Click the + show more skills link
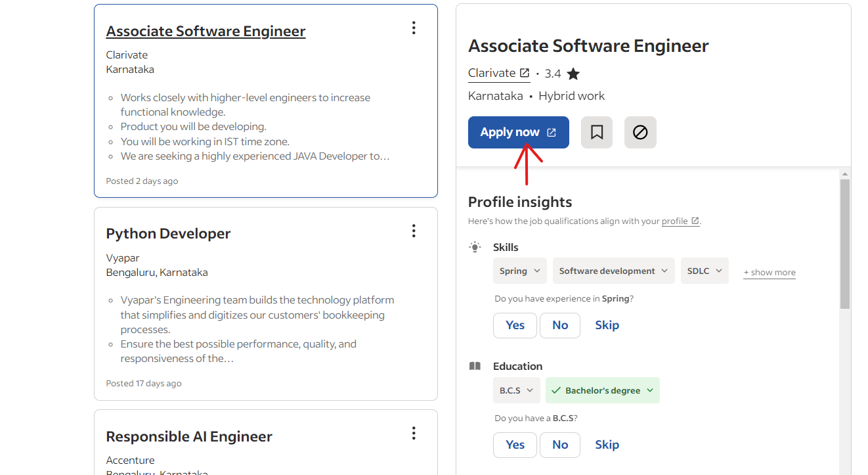Screen dimensions: 868x475 [770, 273]
